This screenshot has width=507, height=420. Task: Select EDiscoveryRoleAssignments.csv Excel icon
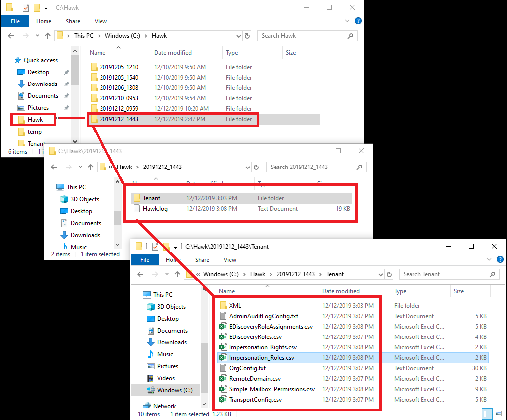223,326
